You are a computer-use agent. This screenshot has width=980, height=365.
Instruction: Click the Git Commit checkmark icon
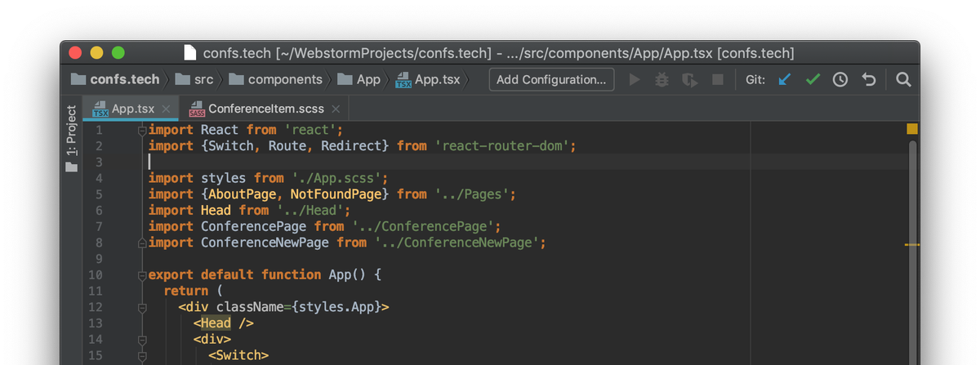pos(813,79)
